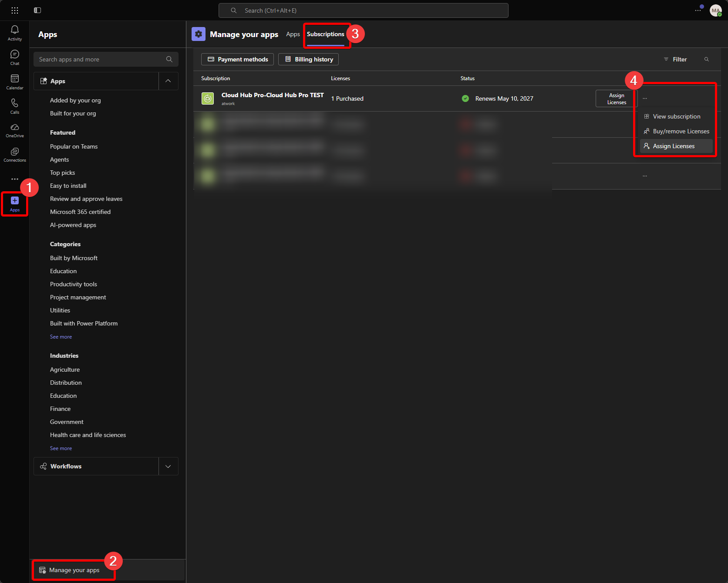The height and width of the screenshot is (583, 728).
Task: Click the Manage your apps gear icon
Action: [199, 34]
